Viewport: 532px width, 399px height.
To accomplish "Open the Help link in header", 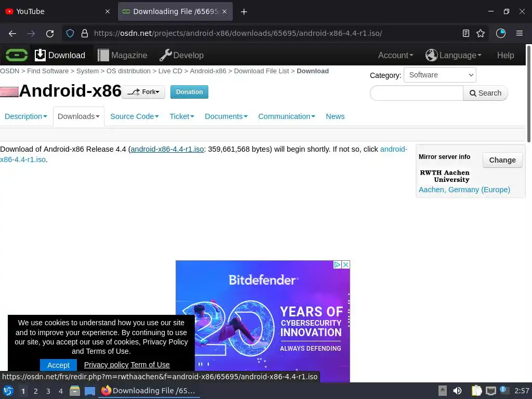I will (506, 55).
